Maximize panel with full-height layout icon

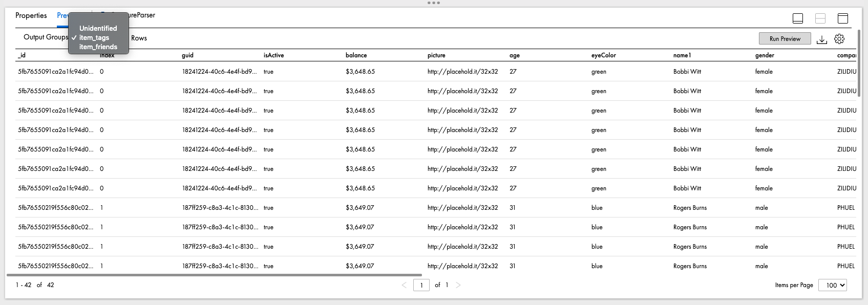pos(842,18)
